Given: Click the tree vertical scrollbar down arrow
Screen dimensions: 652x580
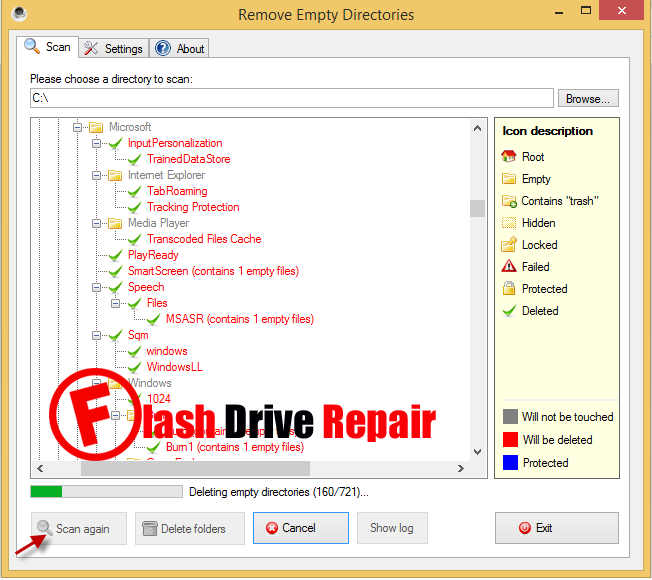Looking at the screenshot, I should tap(477, 452).
